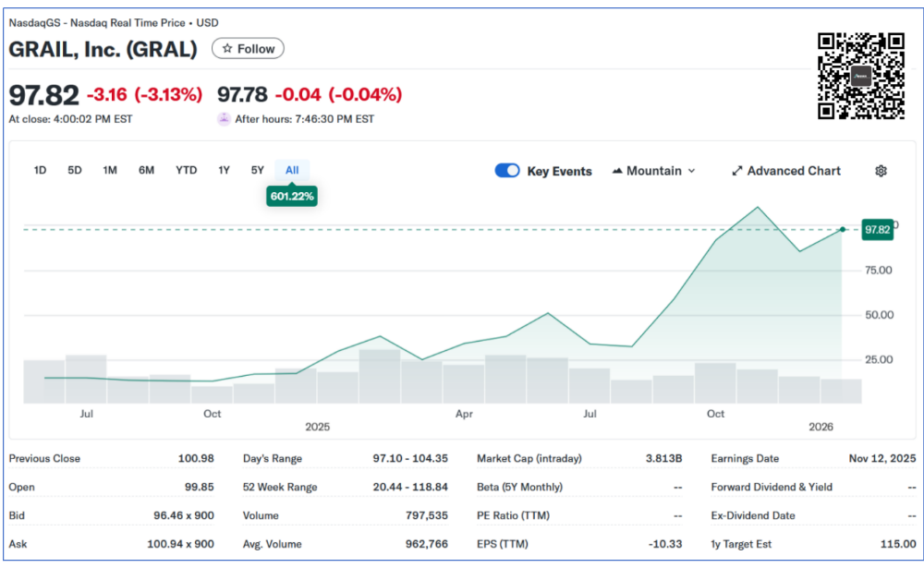Select the 1Y time range
The width and height of the screenshot is (924, 568).
224,170
